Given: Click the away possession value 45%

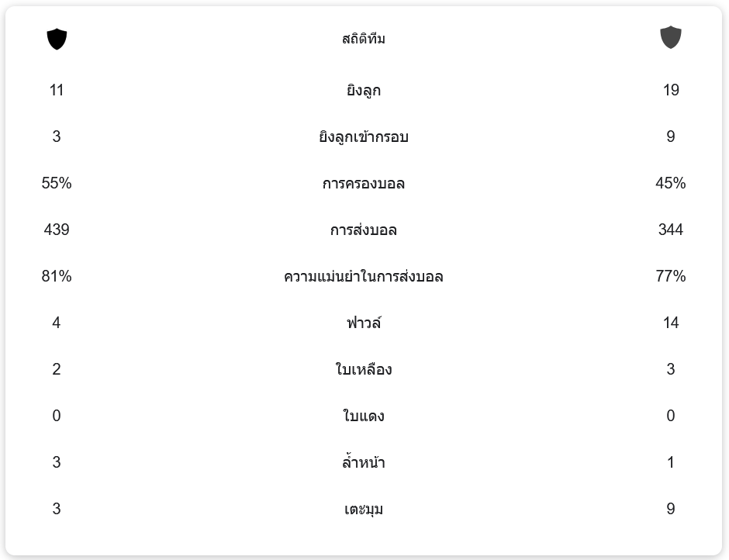Looking at the screenshot, I should (670, 183).
